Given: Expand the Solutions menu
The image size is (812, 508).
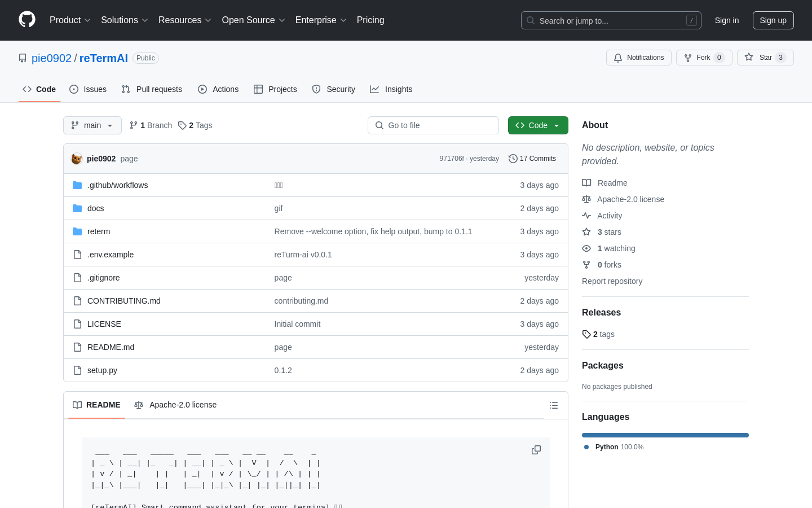Looking at the screenshot, I should click(125, 20).
